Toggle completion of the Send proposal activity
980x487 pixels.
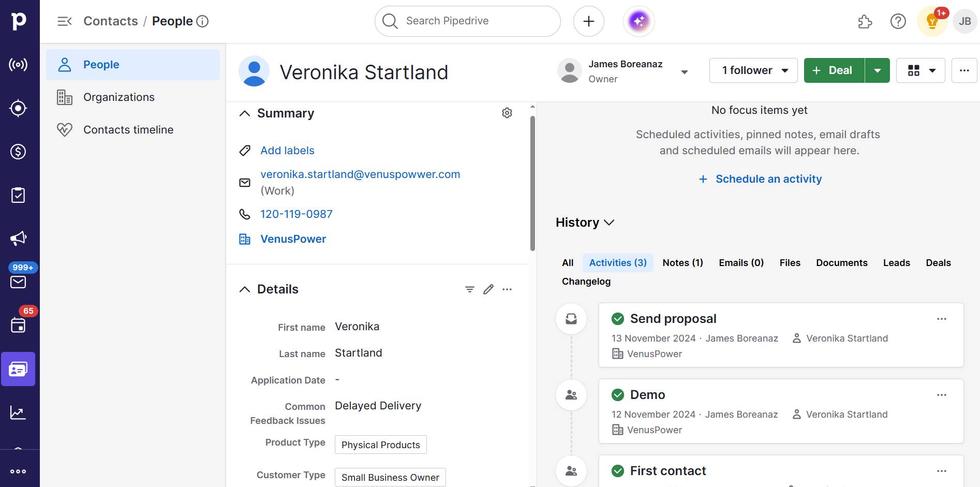tap(617, 319)
